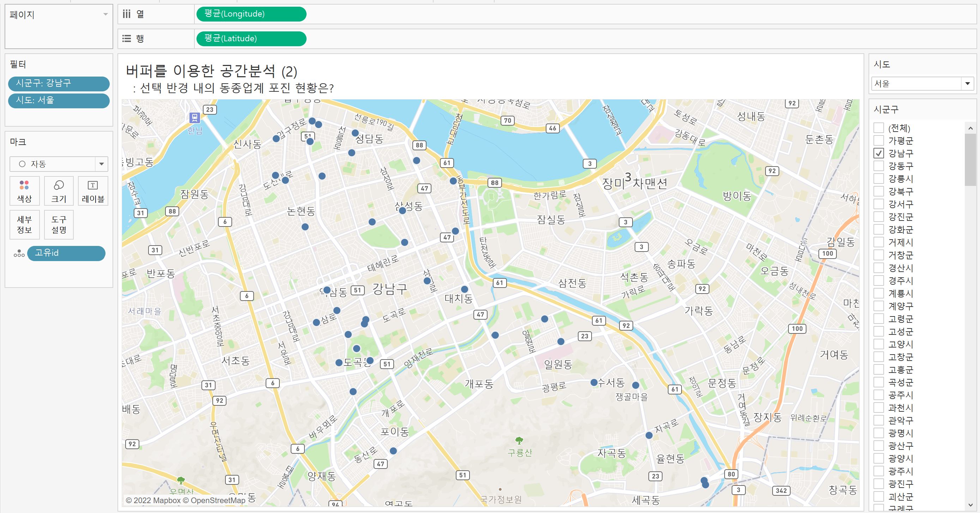The width and height of the screenshot is (980, 513).
Task: Click the worksheet title 버퍼를 이용한 공간분석 (2)
Action: coord(212,71)
